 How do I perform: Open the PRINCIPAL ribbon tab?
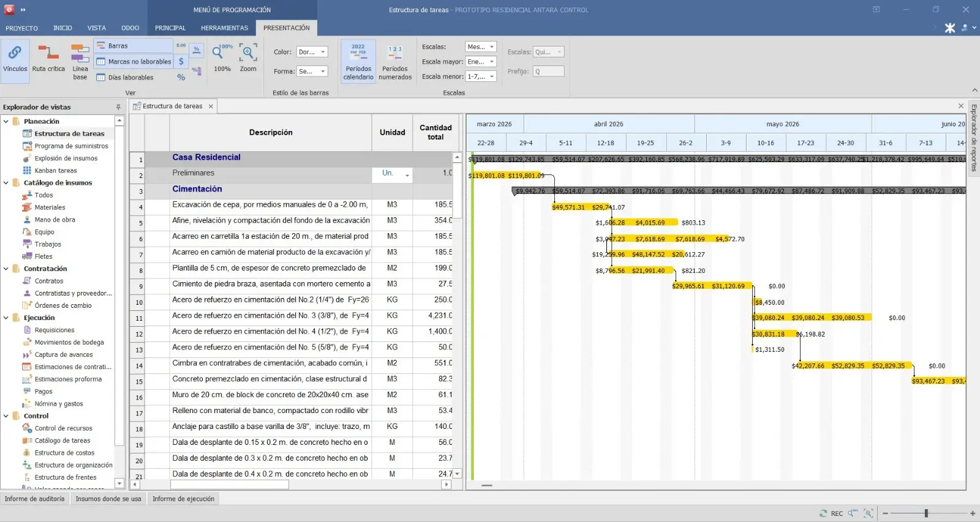pyautogui.click(x=170, y=28)
